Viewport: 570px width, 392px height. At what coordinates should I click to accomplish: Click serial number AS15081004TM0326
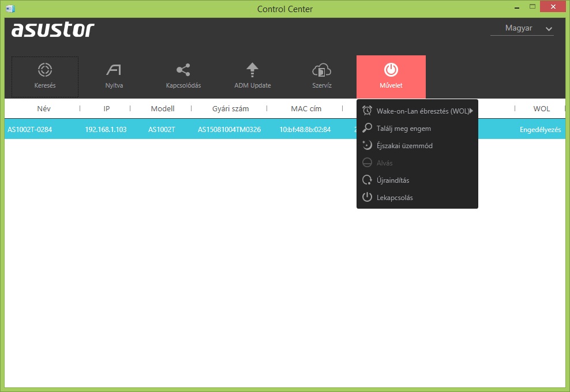coord(229,129)
